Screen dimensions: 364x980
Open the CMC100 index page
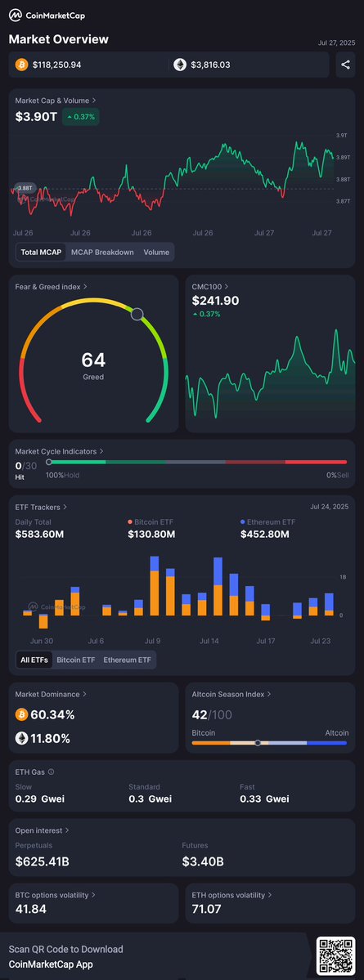(210, 287)
